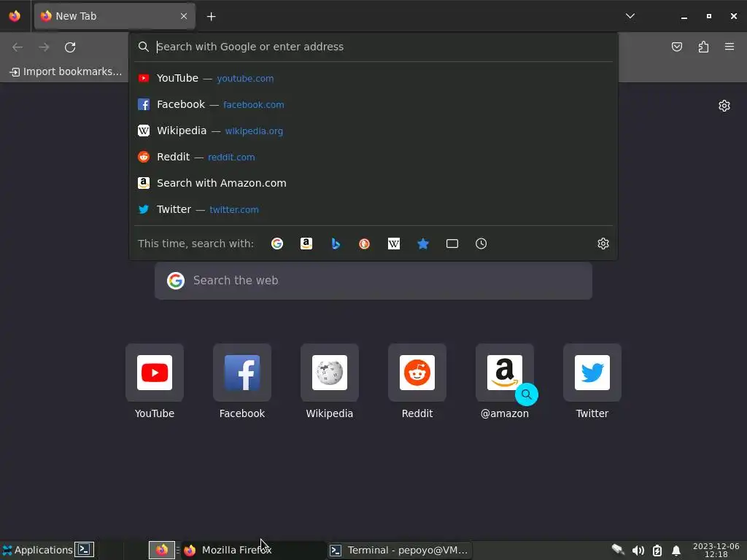The height and width of the screenshot is (560, 747).
Task: Search bookmarks using the star icon
Action: (x=423, y=244)
